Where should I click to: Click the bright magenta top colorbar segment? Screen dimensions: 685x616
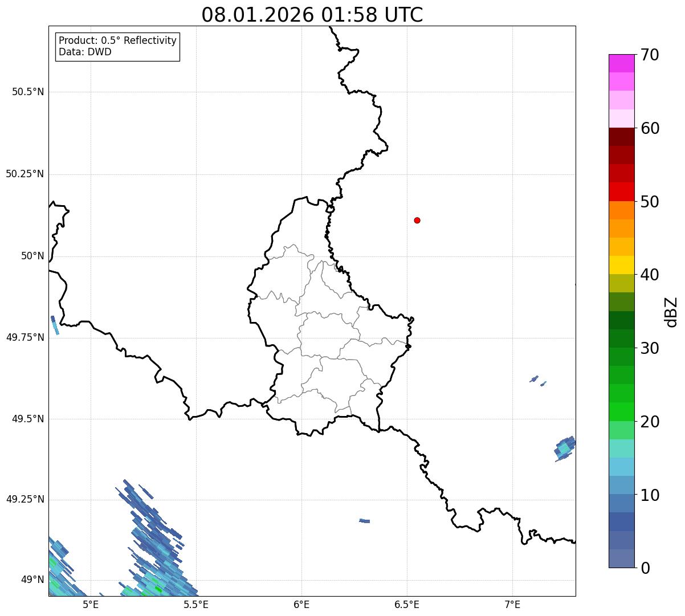click(x=621, y=63)
